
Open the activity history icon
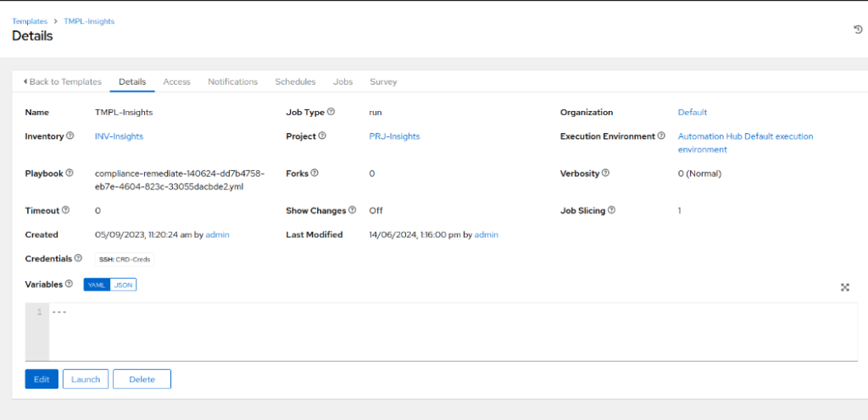[857, 30]
